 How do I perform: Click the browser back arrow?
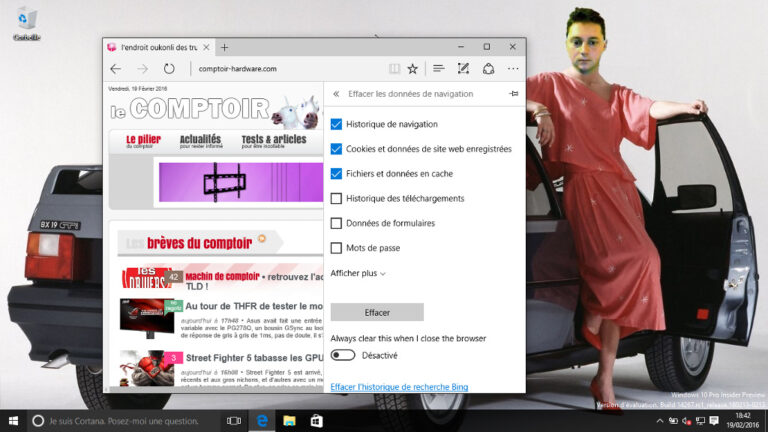click(116, 69)
